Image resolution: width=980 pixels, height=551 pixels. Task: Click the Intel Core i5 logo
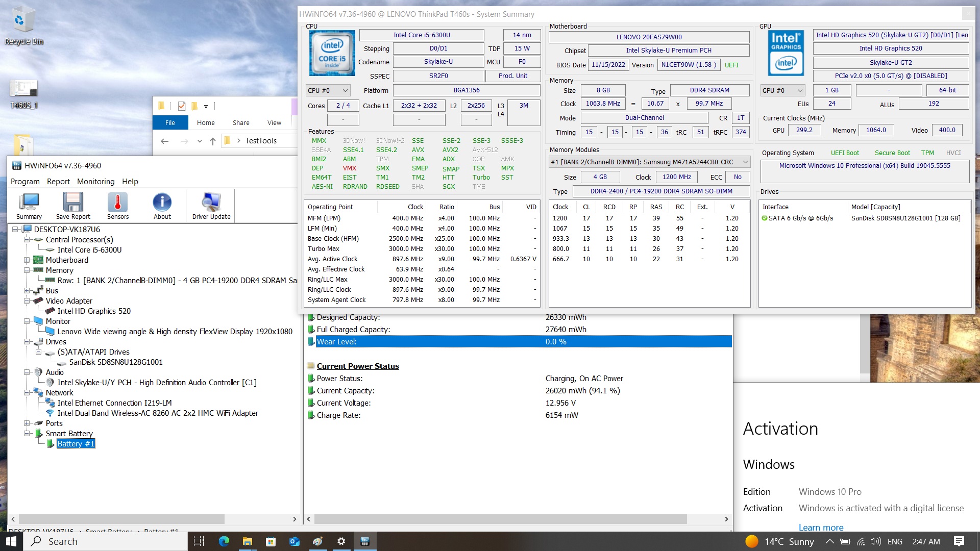(332, 54)
